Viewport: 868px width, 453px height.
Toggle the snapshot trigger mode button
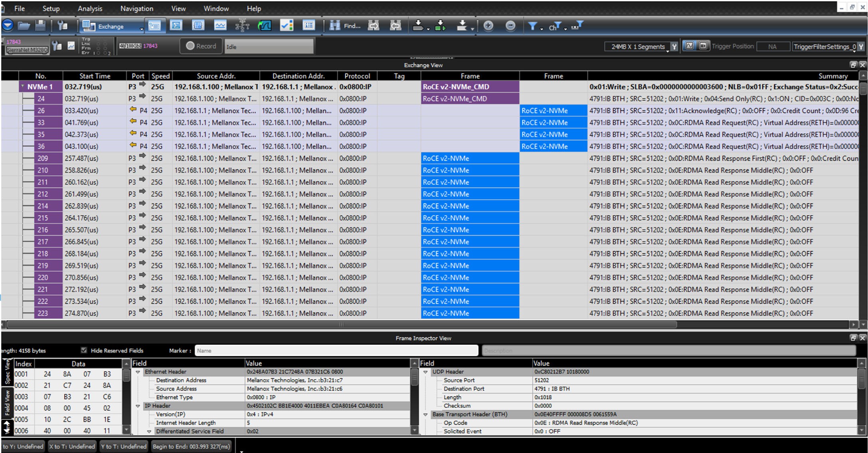click(690, 46)
